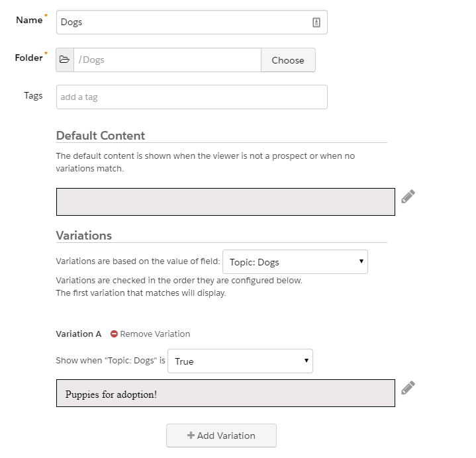
Task: Click the plus icon on Add Variation
Action: (x=191, y=435)
